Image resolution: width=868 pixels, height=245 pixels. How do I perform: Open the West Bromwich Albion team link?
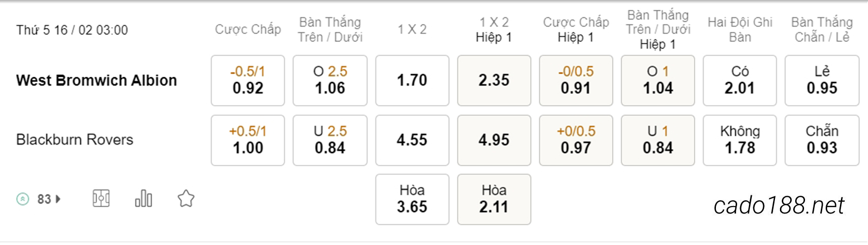tap(96, 80)
